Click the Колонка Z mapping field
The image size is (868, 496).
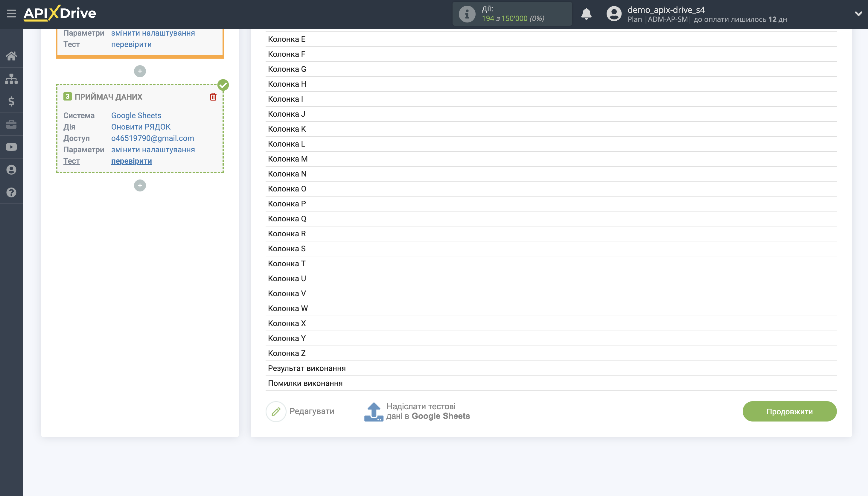(x=287, y=353)
